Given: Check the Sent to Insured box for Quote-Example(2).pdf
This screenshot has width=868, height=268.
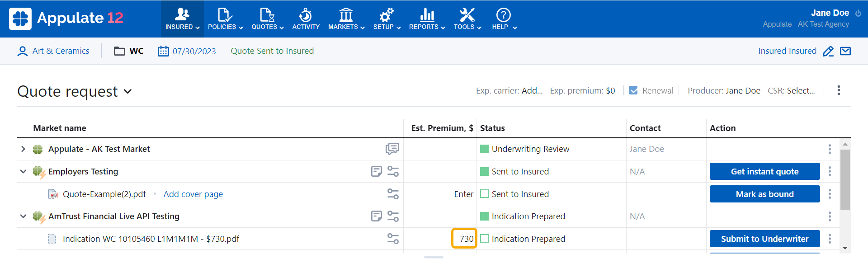Looking at the screenshot, I should click(484, 194).
